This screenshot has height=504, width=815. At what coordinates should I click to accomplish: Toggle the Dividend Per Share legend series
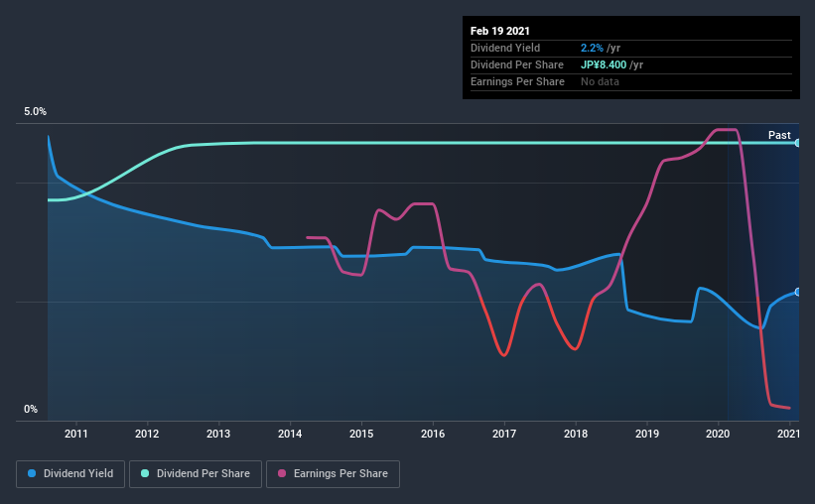point(196,474)
